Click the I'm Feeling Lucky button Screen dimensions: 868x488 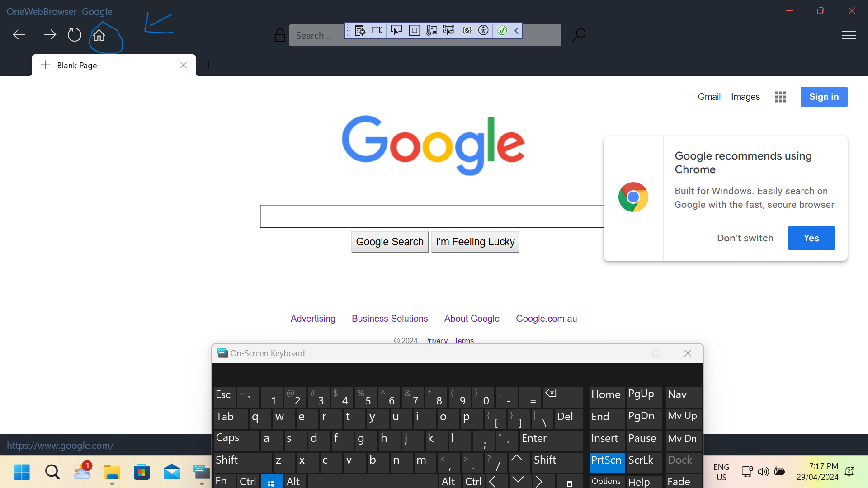point(475,242)
